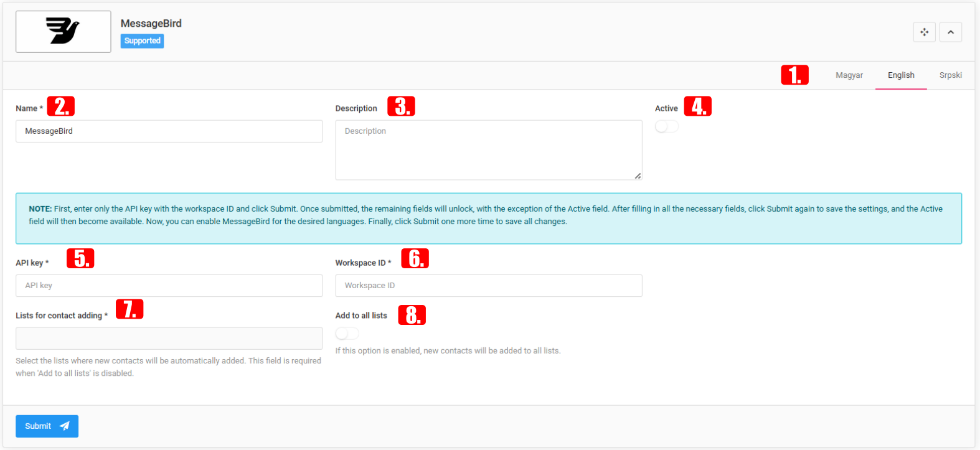The image size is (980, 450).
Task: Open the Srpski language tab
Action: click(951, 75)
